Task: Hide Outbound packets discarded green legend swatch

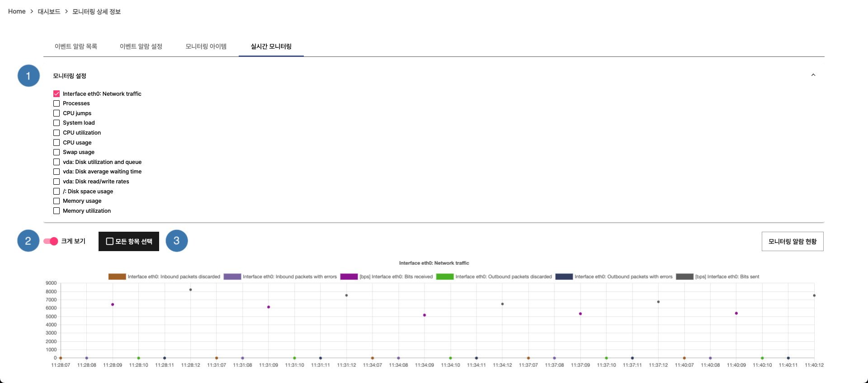Action: coord(445,277)
